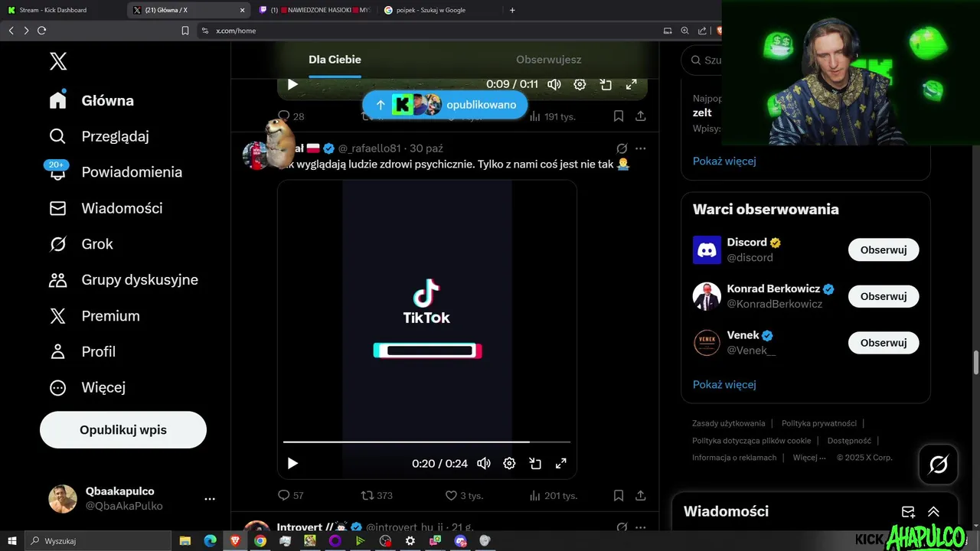Viewport: 980px width, 551px height.
Task: Reply to rafaello81 post with 57 comments
Action: click(291, 495)
